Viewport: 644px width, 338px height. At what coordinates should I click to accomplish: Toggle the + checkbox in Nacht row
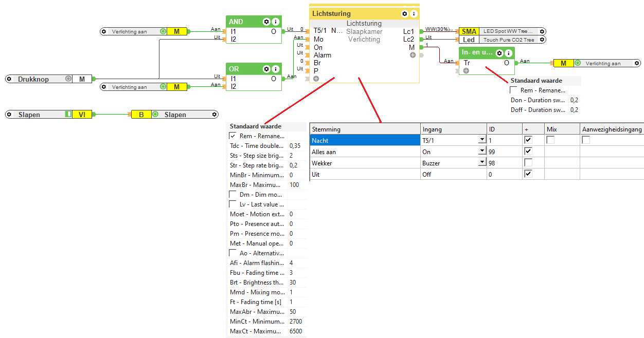pyautogui.click(x=528, y=140)
